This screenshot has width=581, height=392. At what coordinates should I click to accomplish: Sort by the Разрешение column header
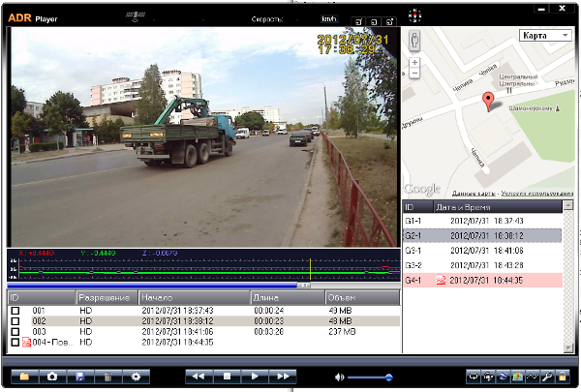107,297
